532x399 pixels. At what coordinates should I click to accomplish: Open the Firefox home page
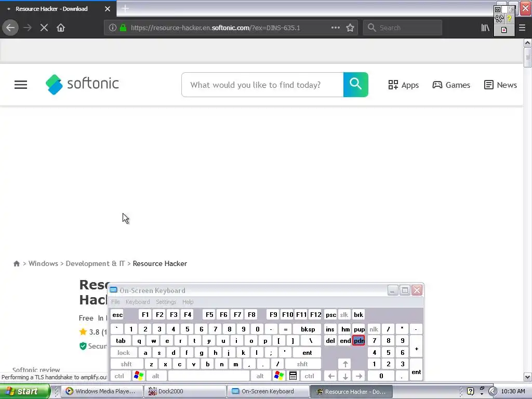point(61,28)
